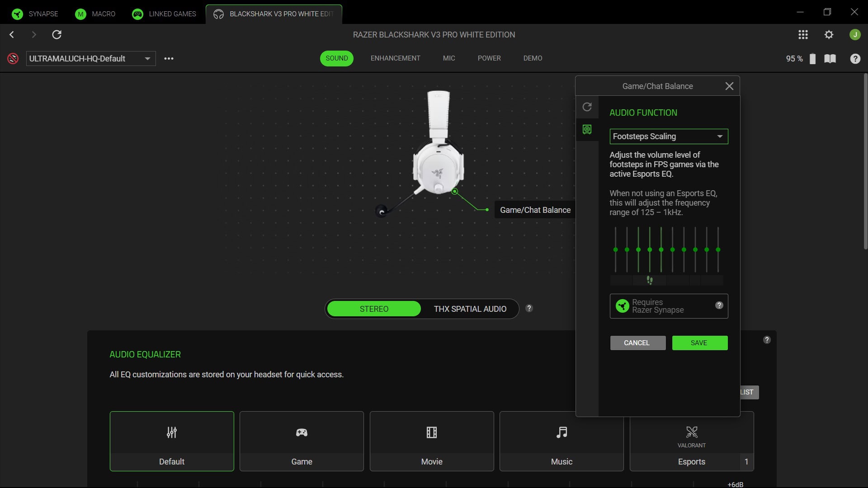Click the main window vertical scrollbar
This screenshot has width=868, height=488.
click(865, 161)
